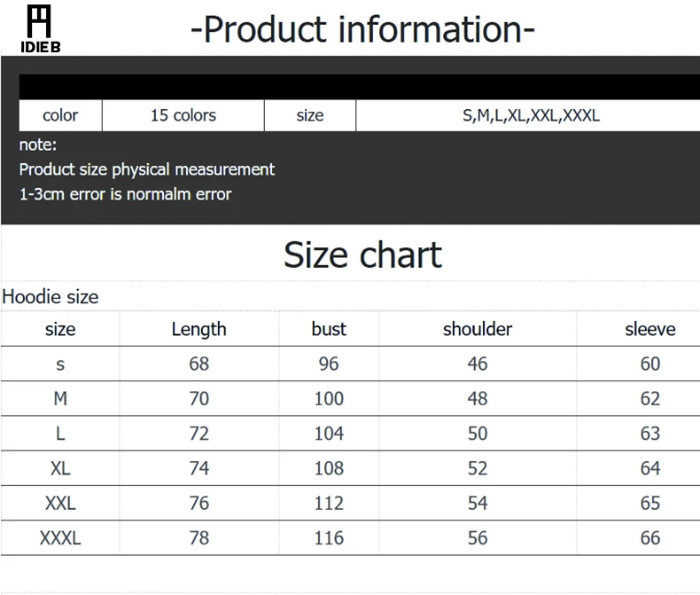The image size is (700, 595).
Task: Select the 'bust' column header
Action: [329, 329]
